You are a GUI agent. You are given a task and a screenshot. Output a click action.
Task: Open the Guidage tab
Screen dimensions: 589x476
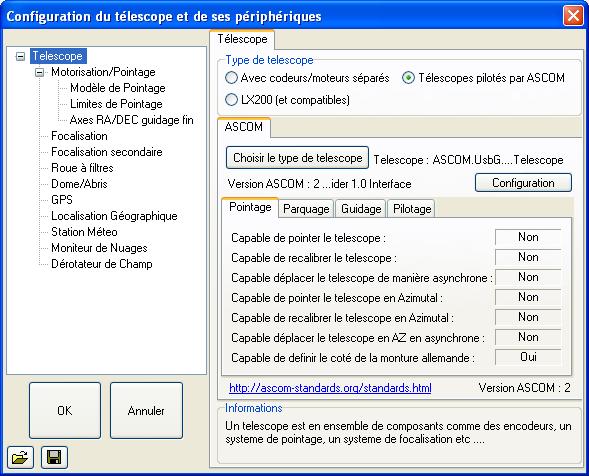[x=361, y=209]
